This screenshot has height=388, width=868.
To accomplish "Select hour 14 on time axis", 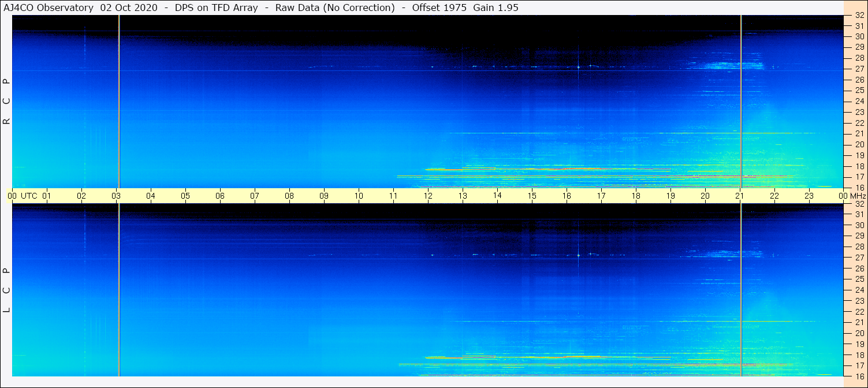I will 497,196.
